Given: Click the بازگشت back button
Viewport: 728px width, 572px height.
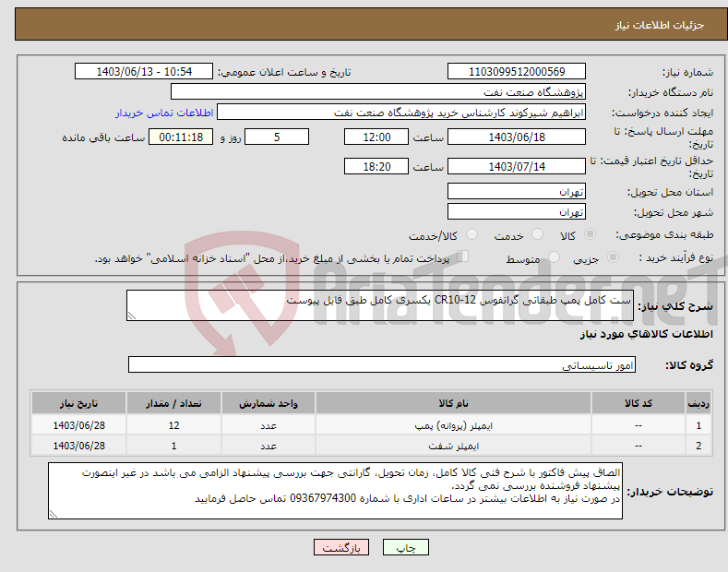Looking at the screenshot, I should pyautogui.click(x=341, y=547).
